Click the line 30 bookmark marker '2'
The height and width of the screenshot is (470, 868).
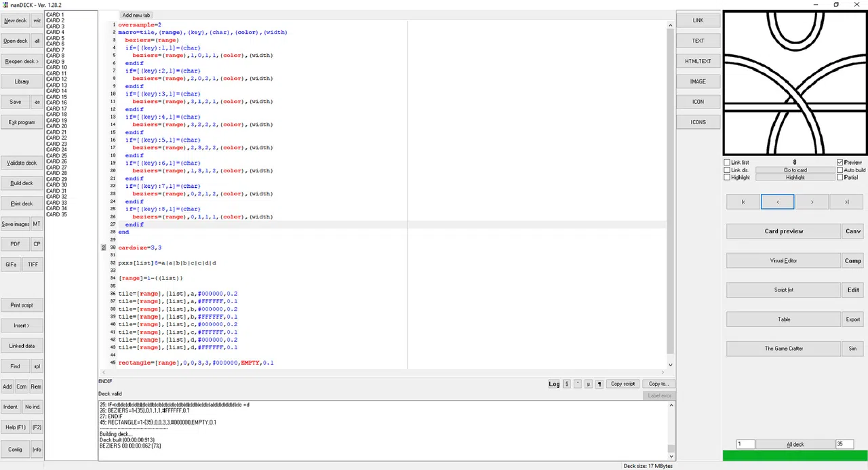[104, 248]
